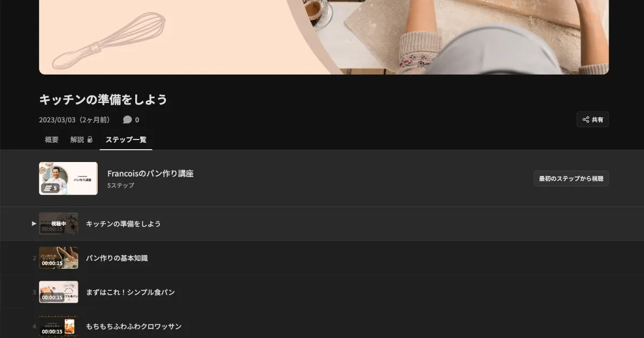Click the top banner image with whisk

point(324,37)
